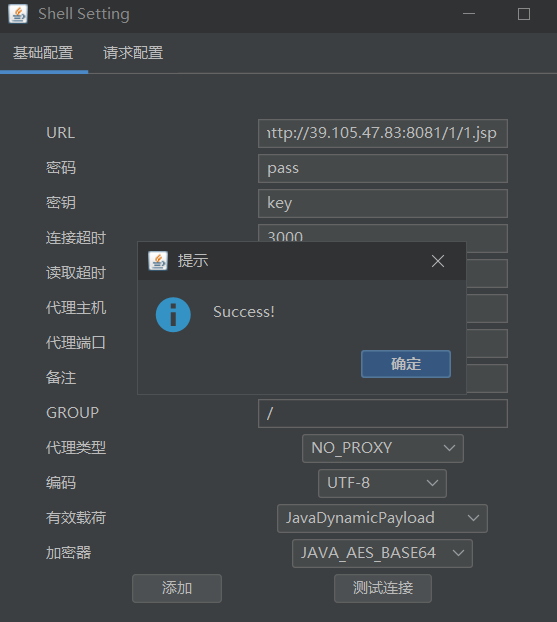Click the 添加 button
The image size is (557, 622).
point(177,588)
